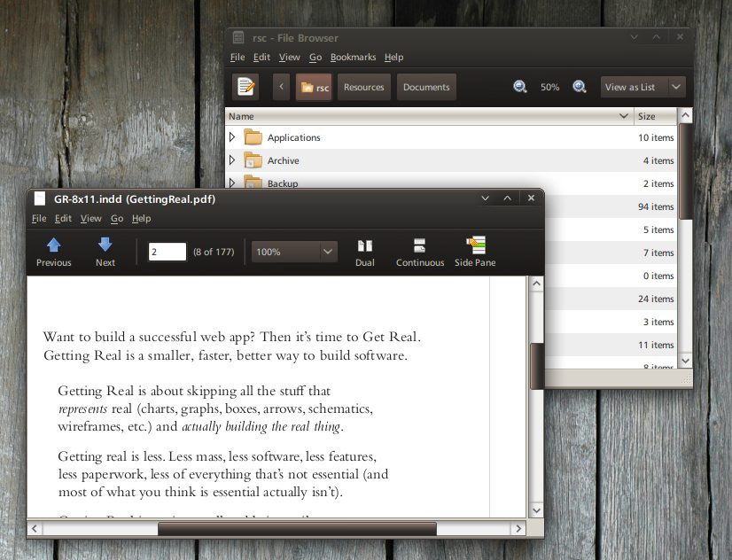Maximize the PDF viewer window
Image resolution: width=732 pixels, height=560 pixels.
pos(508,198)
